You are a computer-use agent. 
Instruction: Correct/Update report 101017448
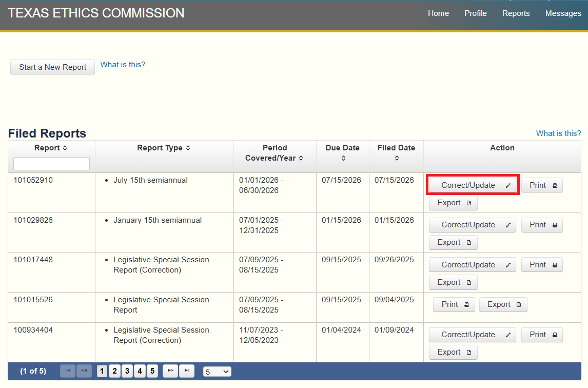473,265
